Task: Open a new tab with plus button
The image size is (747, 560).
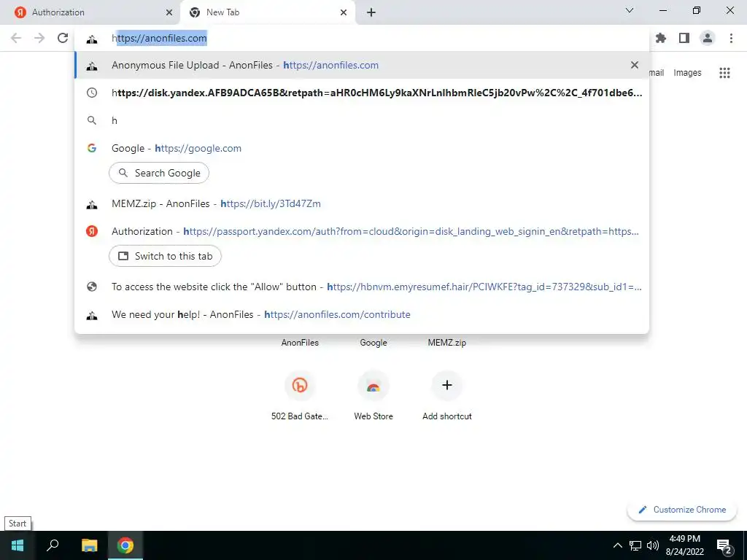Action: point(371,12)
